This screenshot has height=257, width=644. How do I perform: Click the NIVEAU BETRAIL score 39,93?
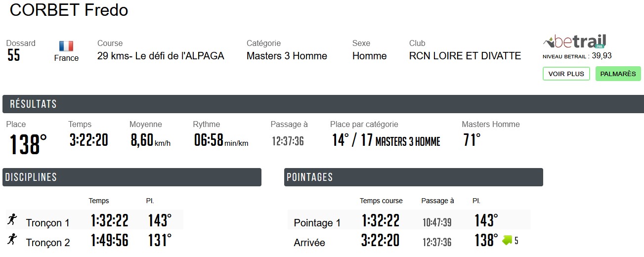[601, 56]
